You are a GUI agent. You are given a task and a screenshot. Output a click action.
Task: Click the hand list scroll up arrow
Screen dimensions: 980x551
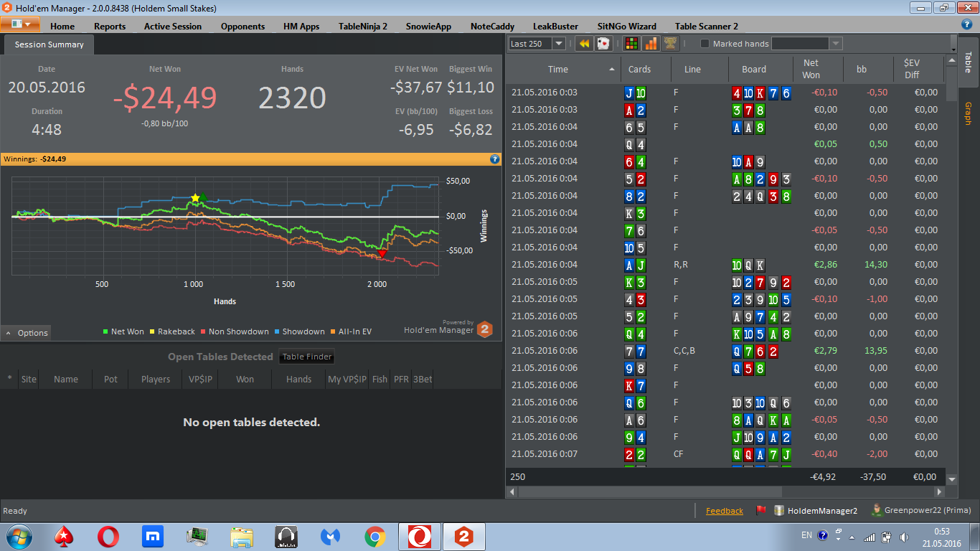point(952,61)
